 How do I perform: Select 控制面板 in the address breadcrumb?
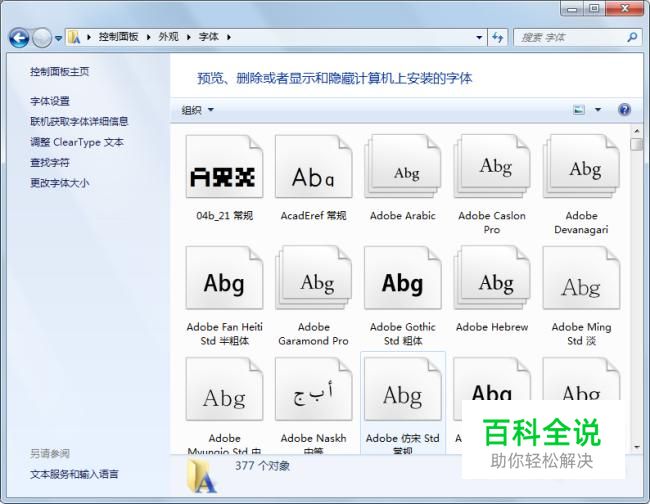(119, 37)
